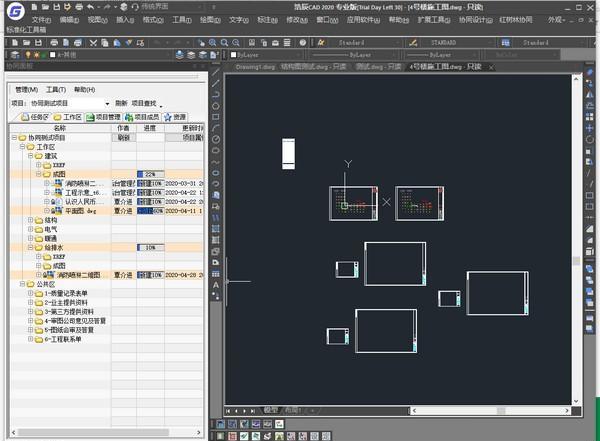Switch to the 项目成员 tab

(x=141, y=117)
